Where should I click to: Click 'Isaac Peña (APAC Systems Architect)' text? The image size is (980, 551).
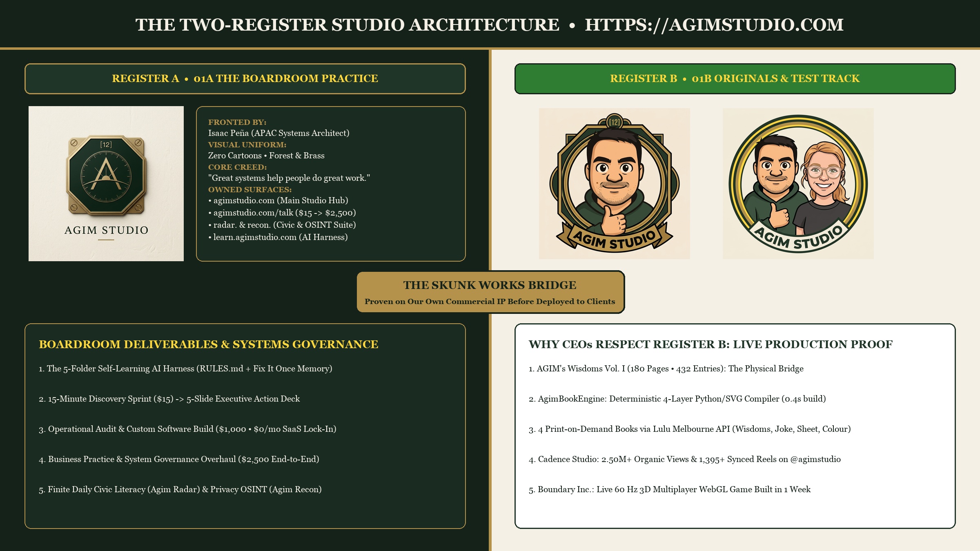click(x=279, y=133)
